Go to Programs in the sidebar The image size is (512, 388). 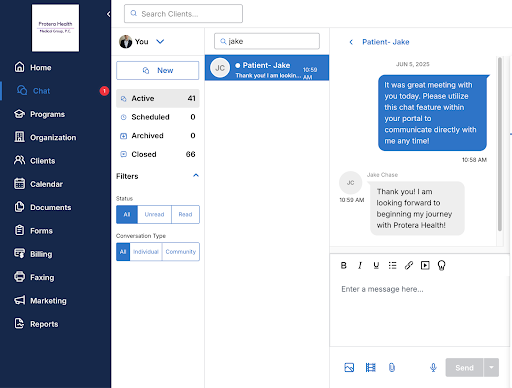(x=39, y=114)
